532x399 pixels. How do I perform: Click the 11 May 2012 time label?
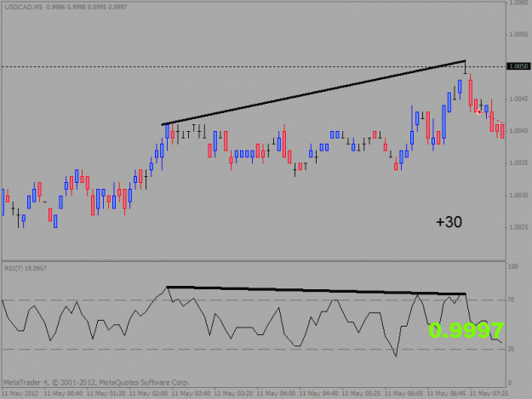pos(20,394)
